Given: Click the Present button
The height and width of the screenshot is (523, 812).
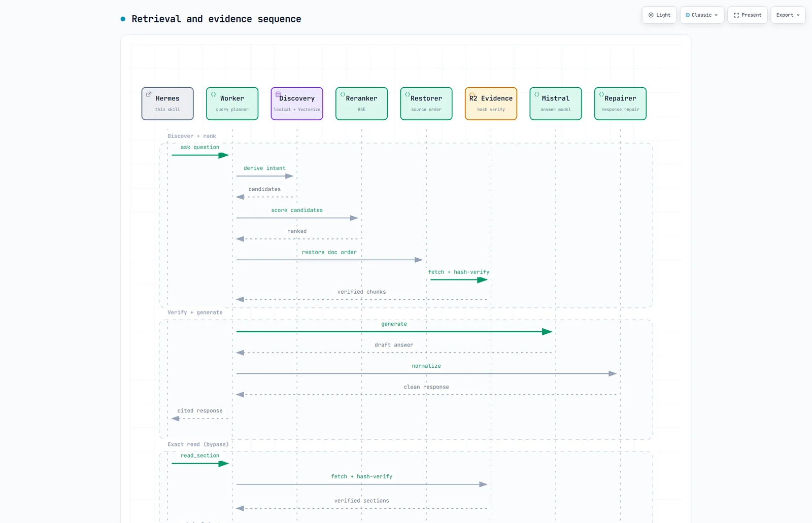Looking at the screenshot, I should tap(748, 15).
